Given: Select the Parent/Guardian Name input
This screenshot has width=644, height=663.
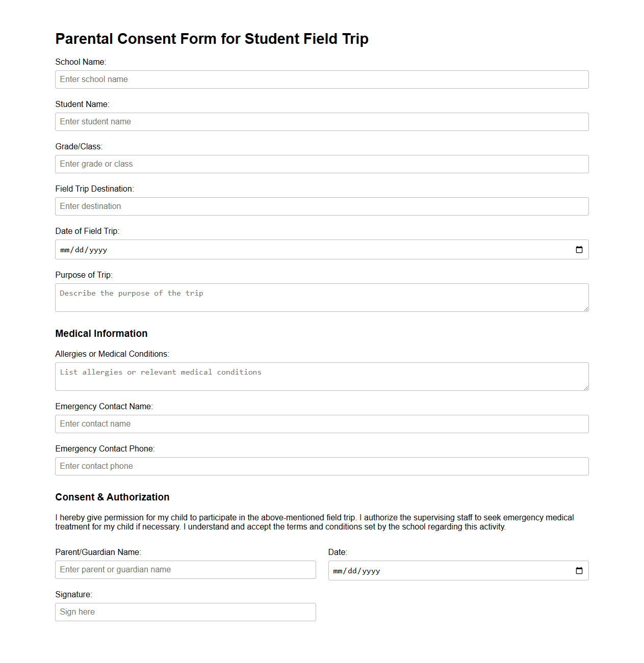Looking at the screenshot, I should point(185,569).
